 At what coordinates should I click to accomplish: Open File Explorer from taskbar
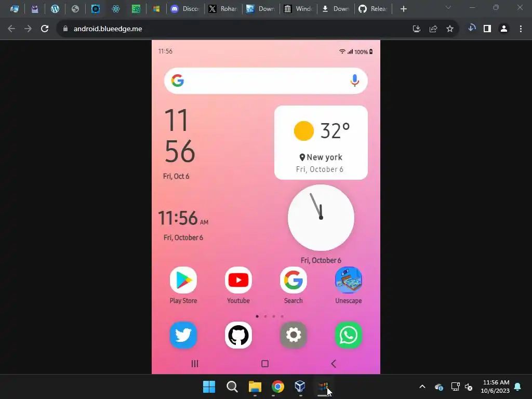point(255,387)
